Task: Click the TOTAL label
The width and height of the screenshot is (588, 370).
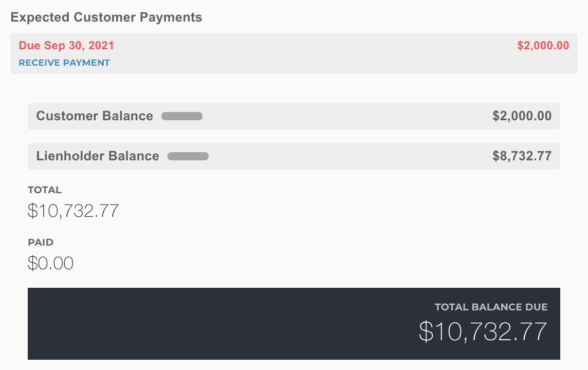Action: 45,190
